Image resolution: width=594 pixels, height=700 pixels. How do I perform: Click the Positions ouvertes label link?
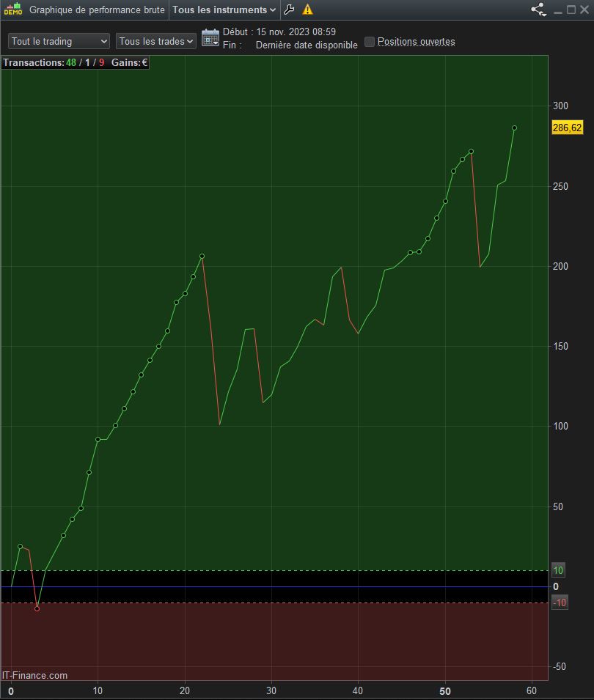click(x=416, y=42)
